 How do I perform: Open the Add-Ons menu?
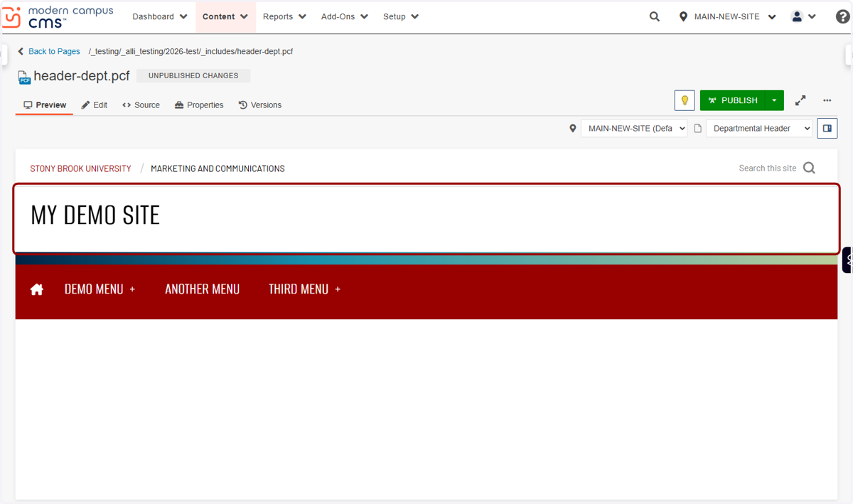click(345, 16)
